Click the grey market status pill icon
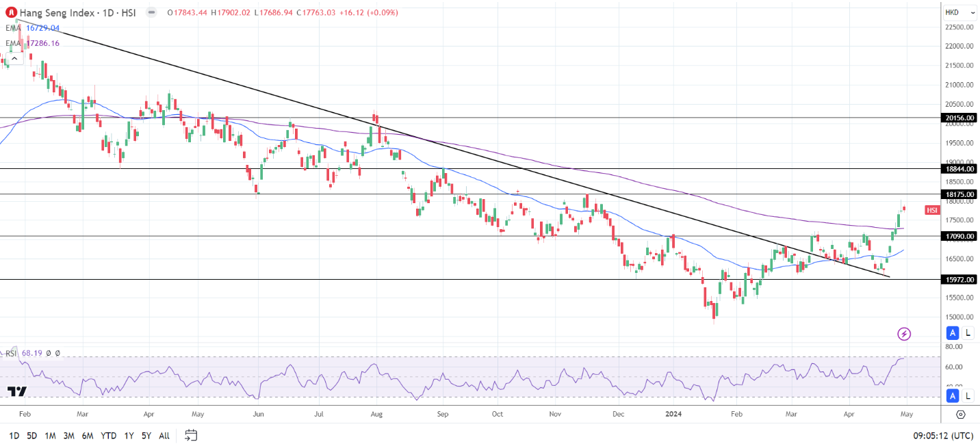This screenshot has height=446, width=980. click(151, 12)
